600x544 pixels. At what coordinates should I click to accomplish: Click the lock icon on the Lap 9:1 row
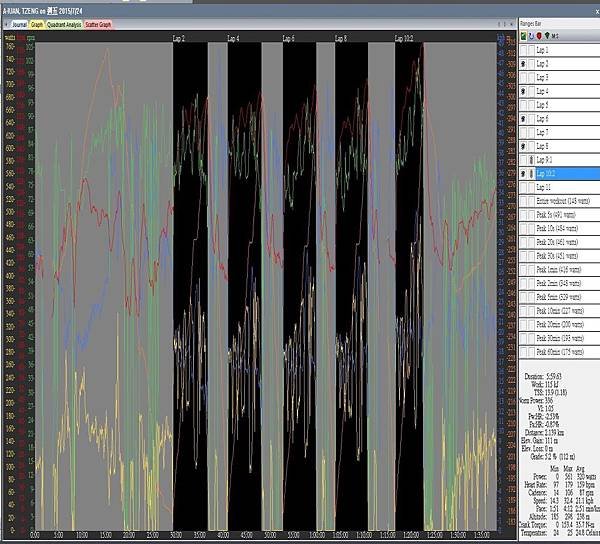(x=531, y=160)
